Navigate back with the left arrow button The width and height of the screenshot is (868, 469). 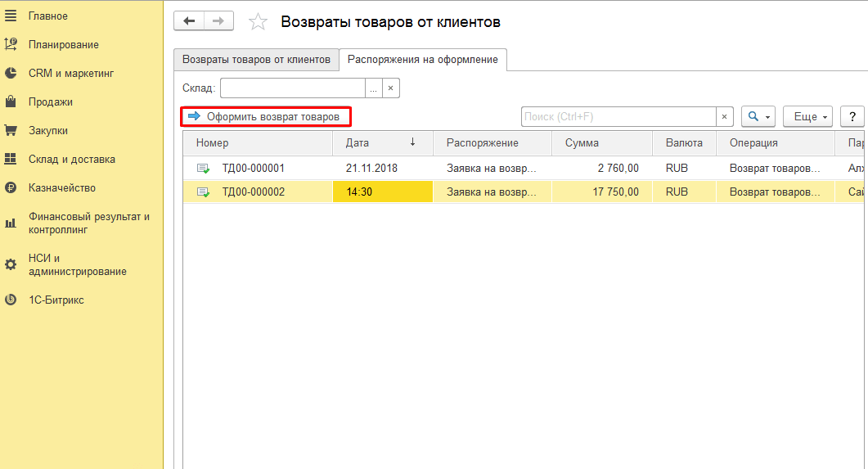click(x=189, y=21)
